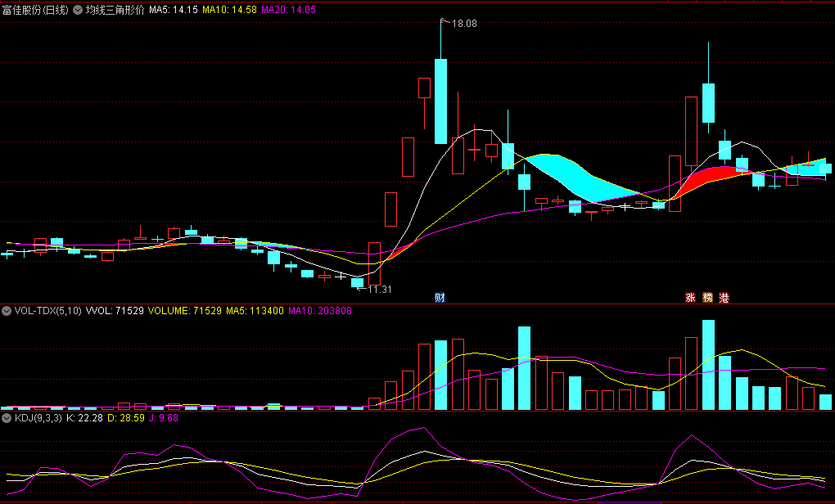Click the KDJ(9,3,3) indicator name
The height and width of the screenshot is (504, 835).
tap(38, 418)
